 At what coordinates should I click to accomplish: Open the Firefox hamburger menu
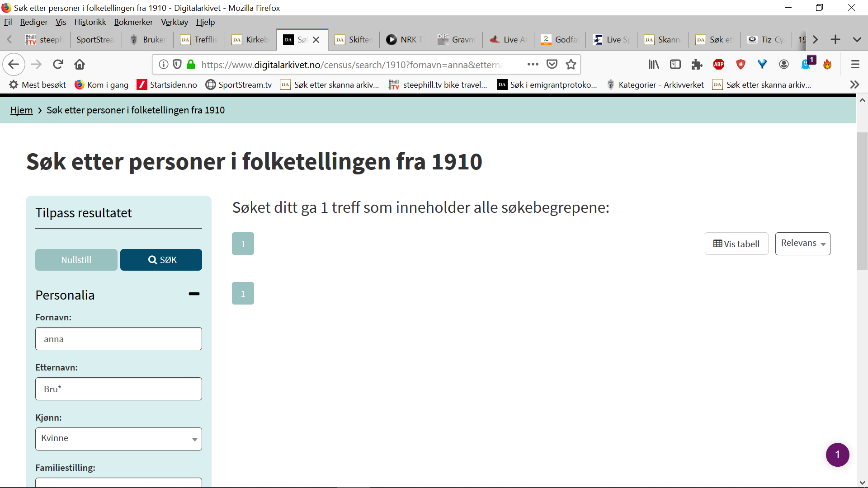coord(855,65)
